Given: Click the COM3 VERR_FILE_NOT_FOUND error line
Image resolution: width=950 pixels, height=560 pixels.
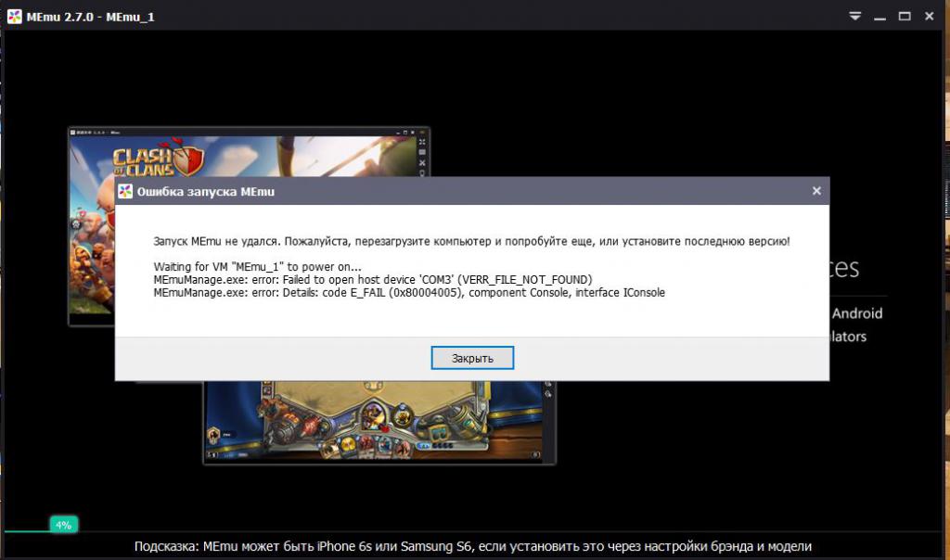Looking at the screenshot, I should click(x=372, y=279).
